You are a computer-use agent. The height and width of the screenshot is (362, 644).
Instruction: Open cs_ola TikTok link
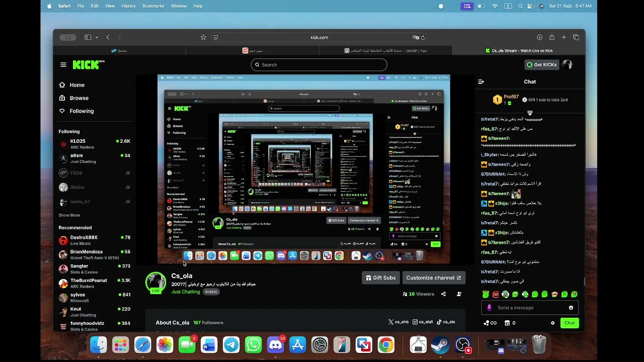446,322
